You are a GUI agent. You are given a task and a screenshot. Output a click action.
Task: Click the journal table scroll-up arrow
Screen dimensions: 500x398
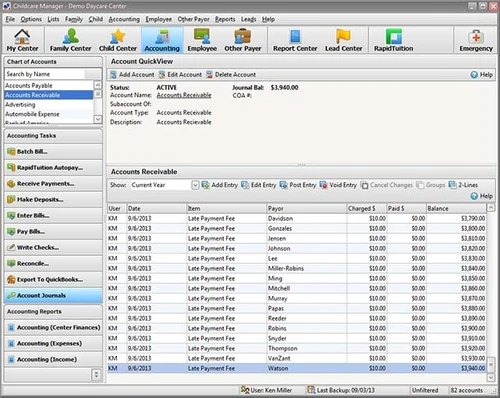point(490,208)
